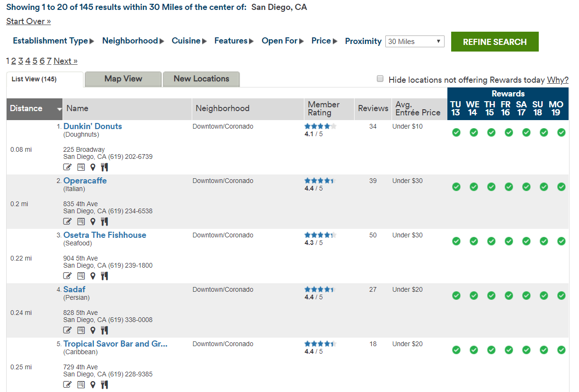Click Dunkin' Donuts 34 reviews count

[373, 126]
